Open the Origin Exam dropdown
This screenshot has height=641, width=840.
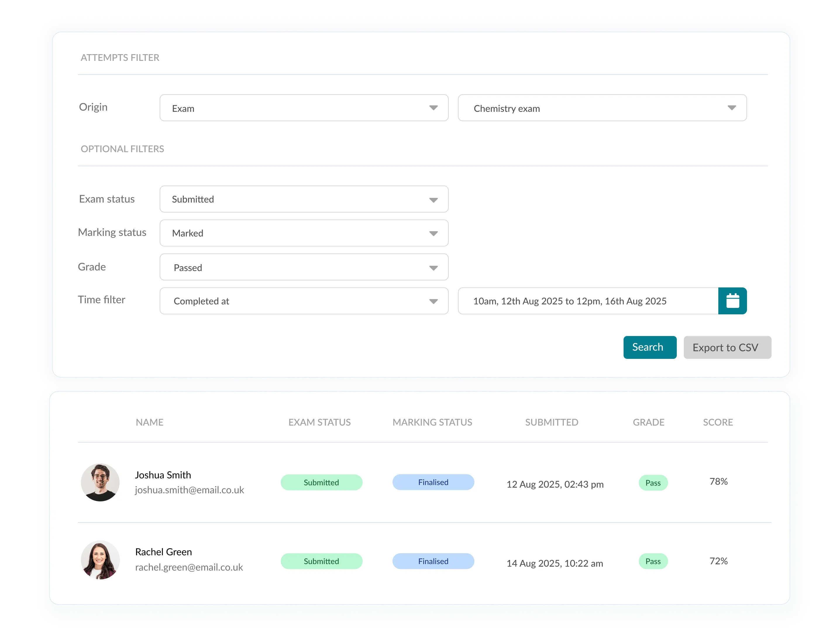(x=304, y=108)
